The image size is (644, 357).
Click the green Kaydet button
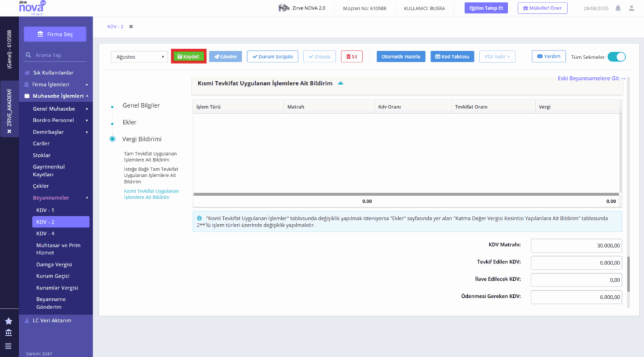[189, 56]
